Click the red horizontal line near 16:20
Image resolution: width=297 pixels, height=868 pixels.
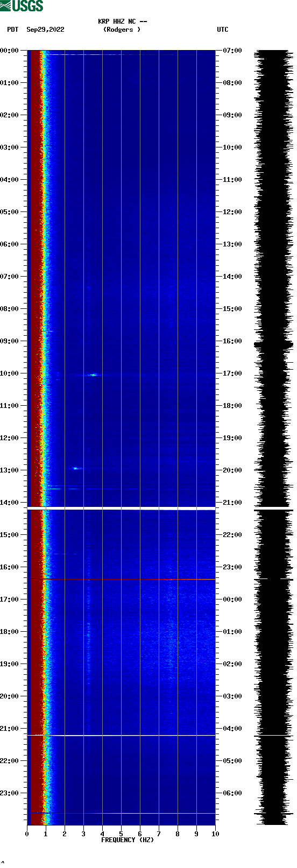[x=121, y=579]
